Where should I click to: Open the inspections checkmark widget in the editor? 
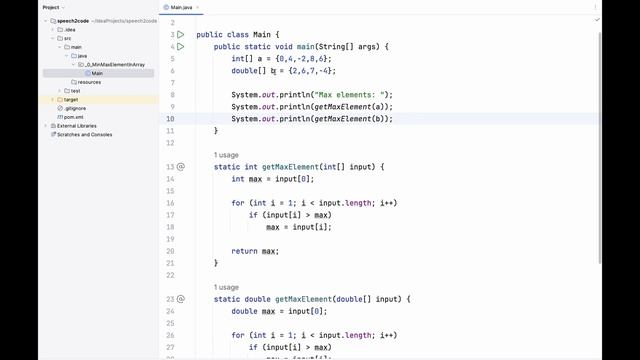click(597, 19)
